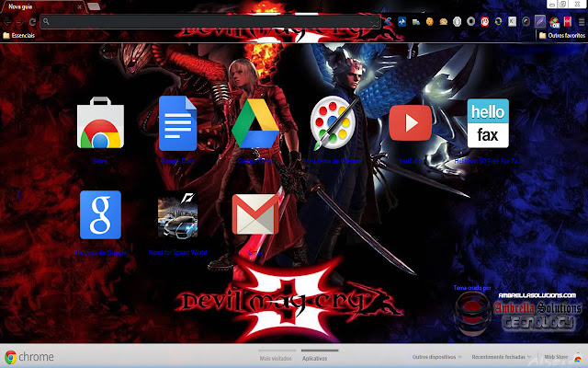This screenshot has height=368, width=588.
Task: Click the cookie extension icon
Action: (430, 22)
